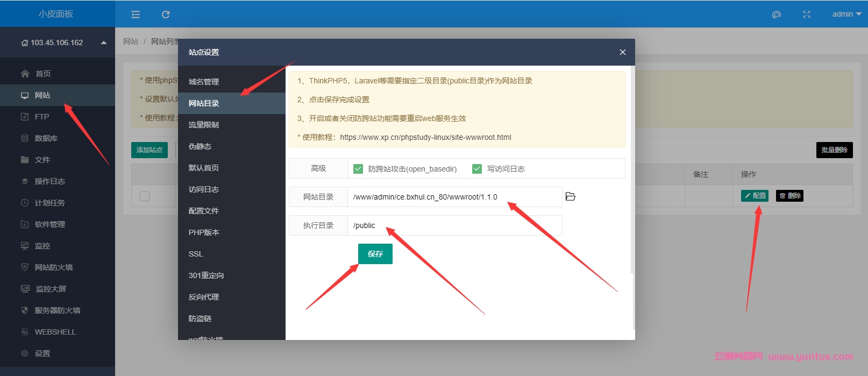
Task: Select the site row checkbox
Action: [x=145, y=196]
